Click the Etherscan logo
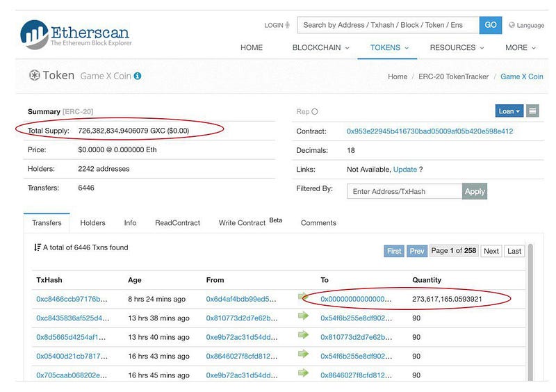 (x=76, y=34)
